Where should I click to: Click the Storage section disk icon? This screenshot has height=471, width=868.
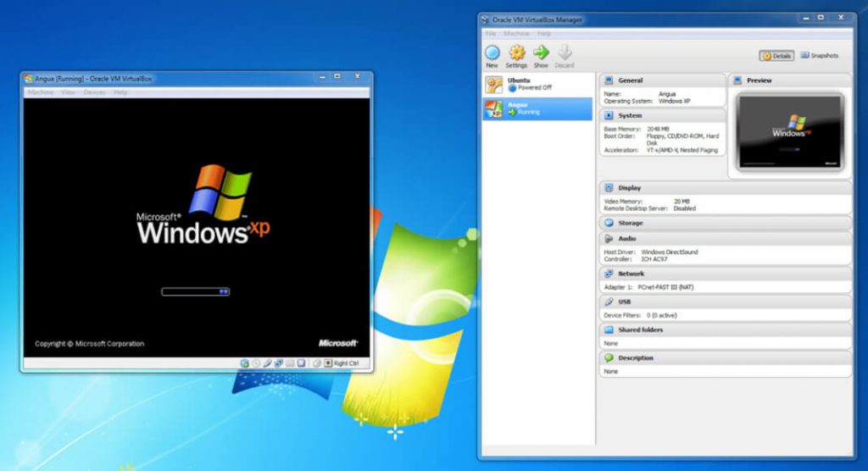[609, 223]
